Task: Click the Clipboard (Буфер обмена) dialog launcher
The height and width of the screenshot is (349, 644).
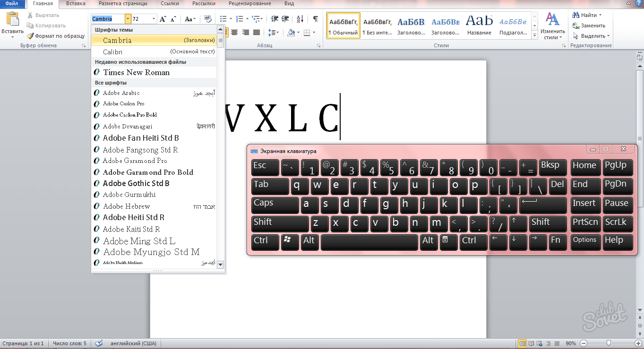Action: click(84, 46)
